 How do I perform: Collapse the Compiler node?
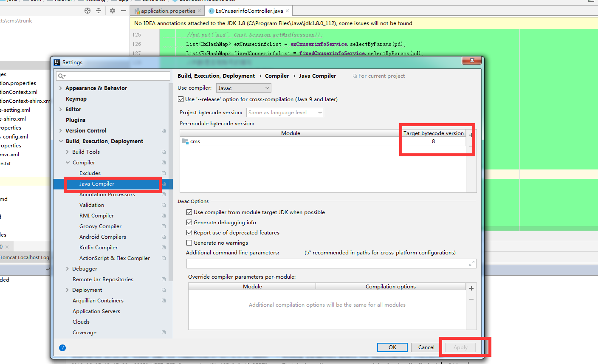point(68,163)
